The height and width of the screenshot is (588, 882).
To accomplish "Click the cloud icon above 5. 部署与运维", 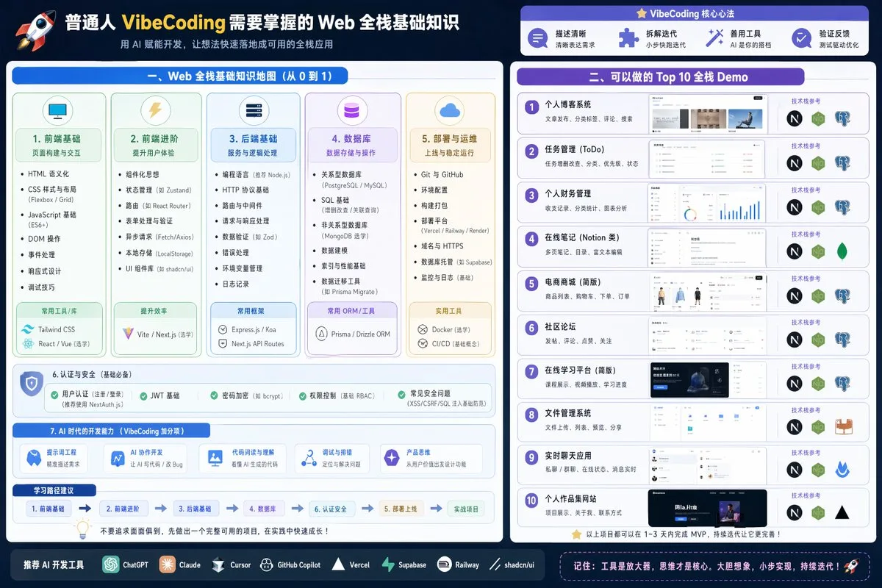I will [x=448, y=111].
